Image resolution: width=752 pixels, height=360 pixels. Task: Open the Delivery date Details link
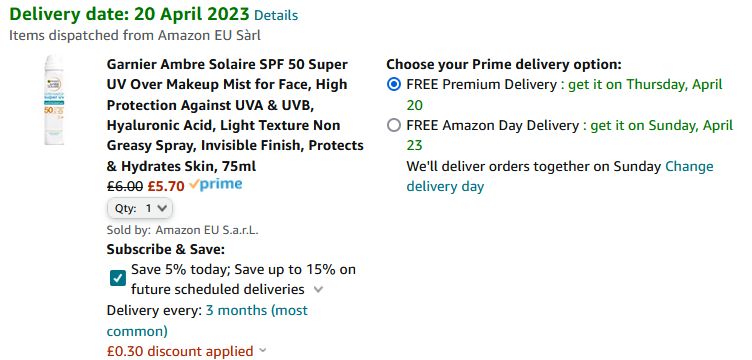coord(276,16)
